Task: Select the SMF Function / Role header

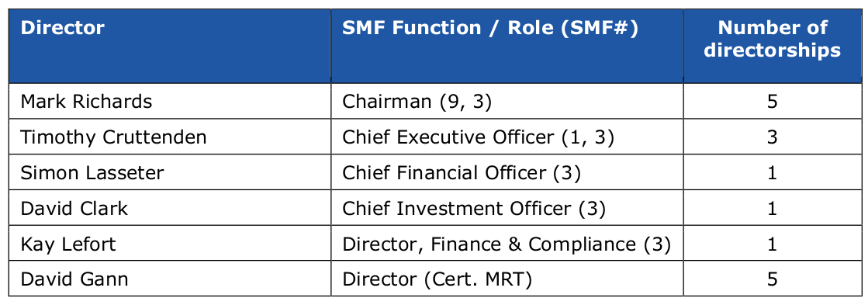Action: (x=507, y=46)
